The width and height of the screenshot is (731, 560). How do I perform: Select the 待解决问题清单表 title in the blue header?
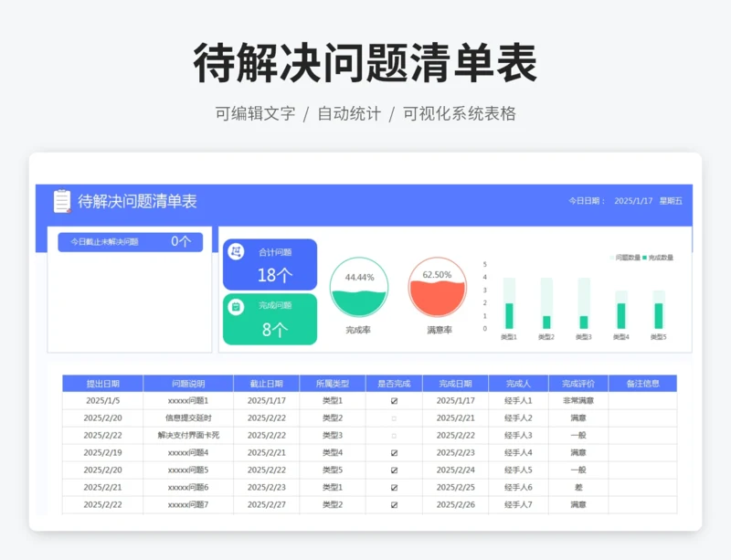pos(138,201)
